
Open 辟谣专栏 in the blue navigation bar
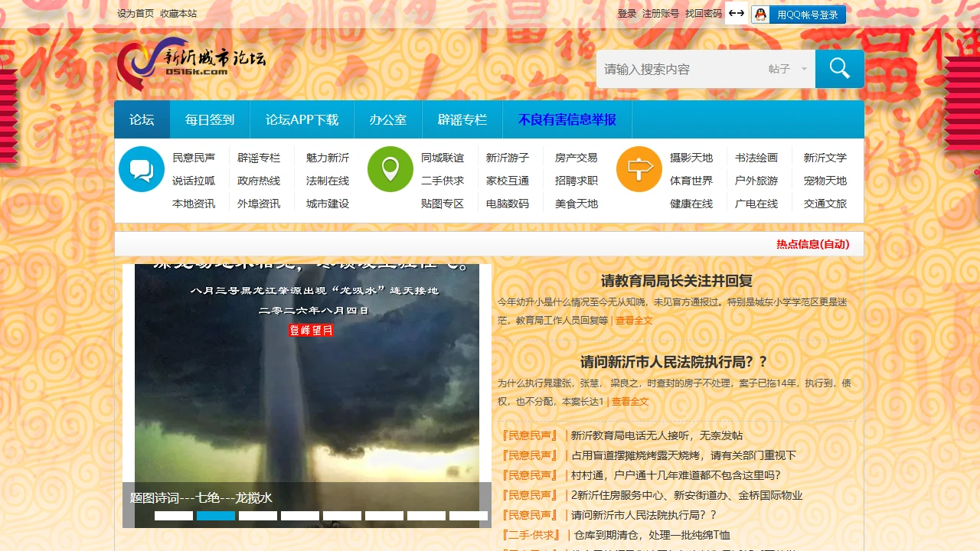462,119
